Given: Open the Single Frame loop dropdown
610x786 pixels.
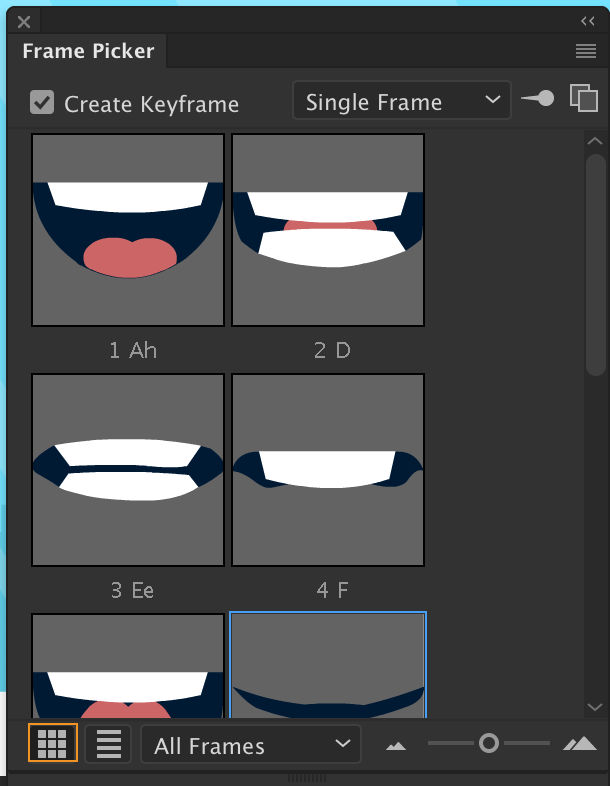Looking at the screenshot, I should tap(401, 100).
